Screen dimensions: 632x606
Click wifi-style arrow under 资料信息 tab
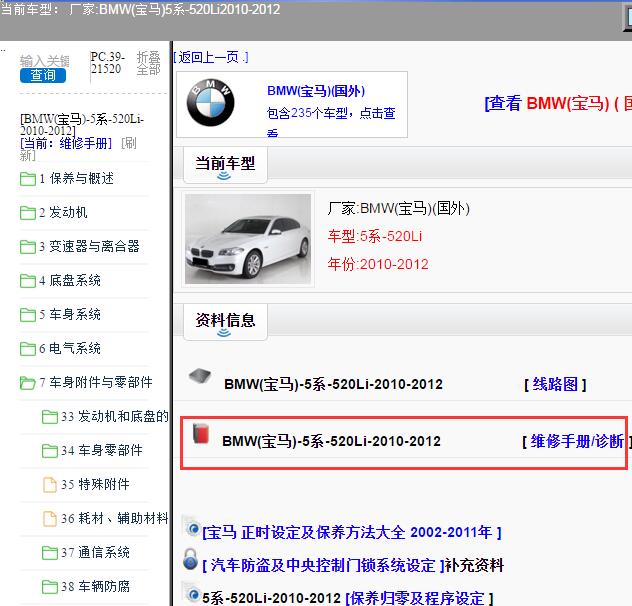click(224, 333)
